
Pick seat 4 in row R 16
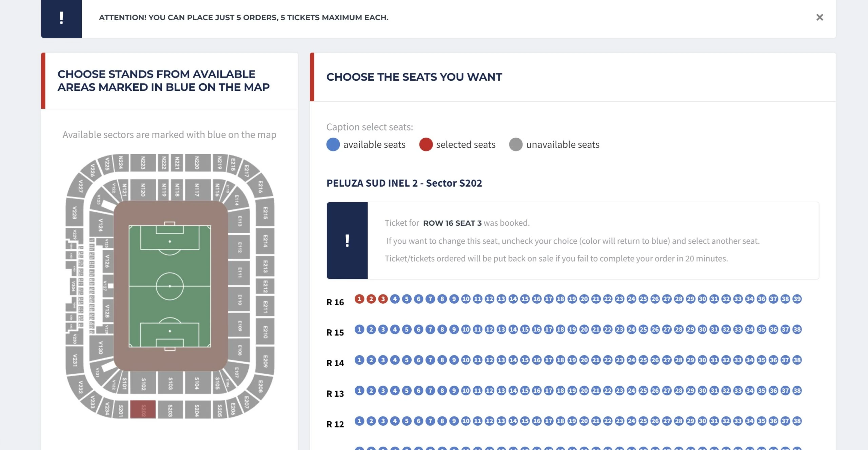click(x=395, y=299)
